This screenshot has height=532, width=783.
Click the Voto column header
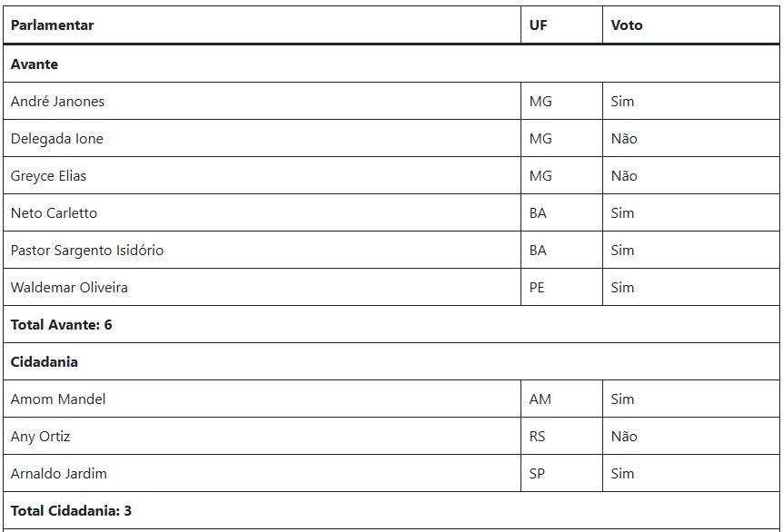point(691,25)
